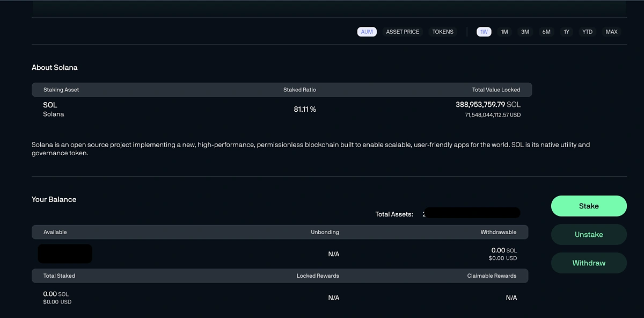Click the Withdrawable 0.00 SOL amount
644x318 pixels.
coord(504,250)
